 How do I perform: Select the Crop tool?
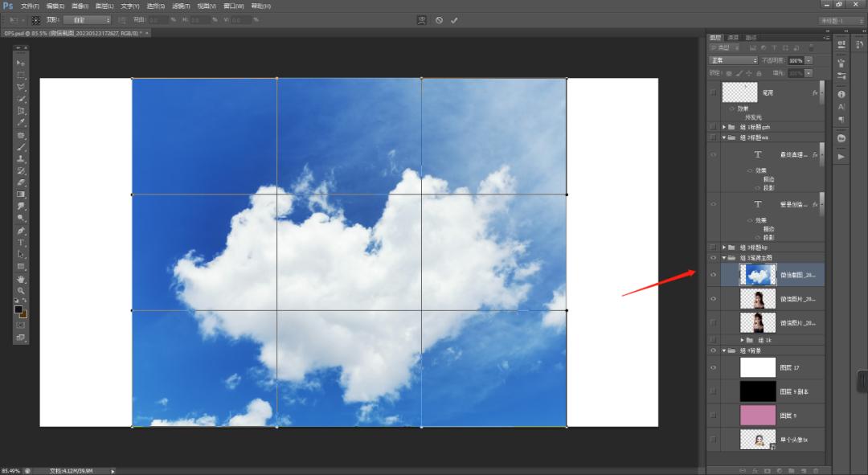[21, 111]
